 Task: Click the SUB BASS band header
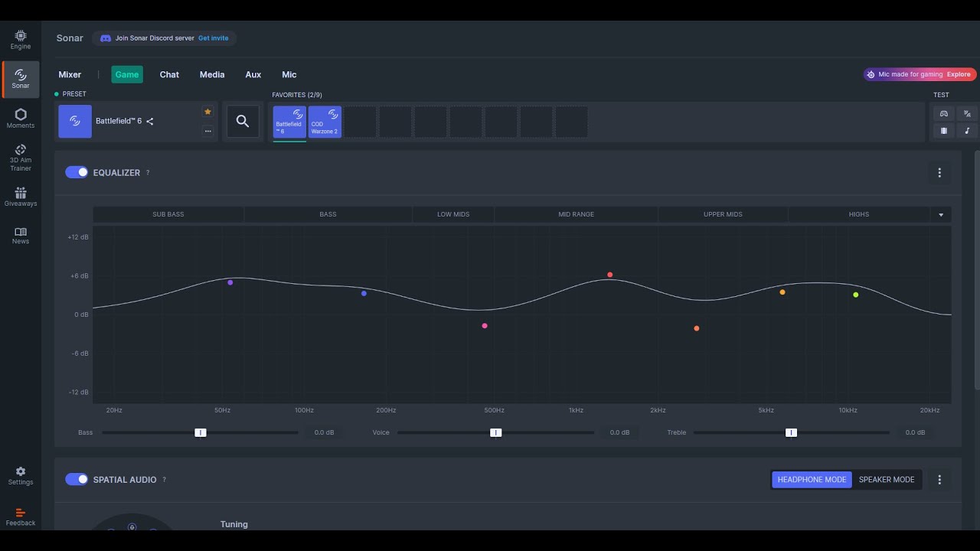pyautogui.click(x=168, y=214)
